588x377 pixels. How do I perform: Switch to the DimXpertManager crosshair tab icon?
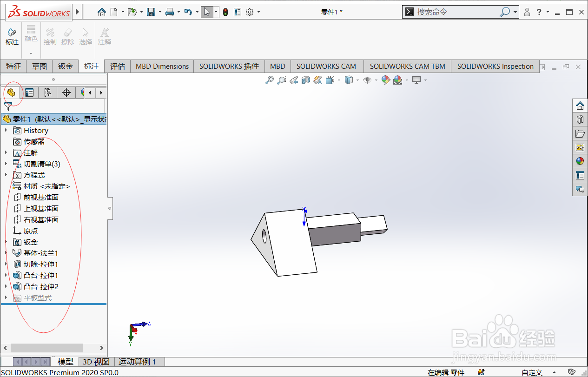point(66,93)
